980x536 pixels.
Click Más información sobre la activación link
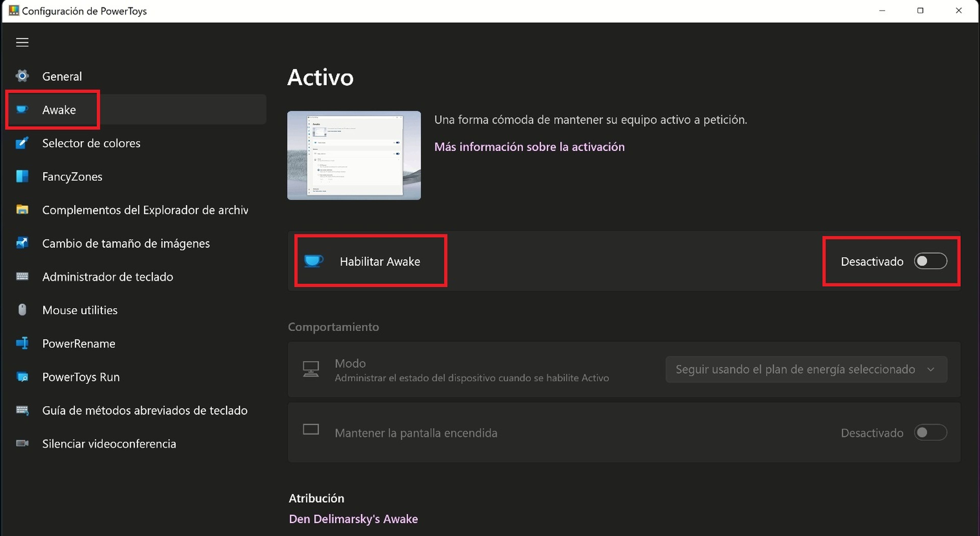click(529, 147)
